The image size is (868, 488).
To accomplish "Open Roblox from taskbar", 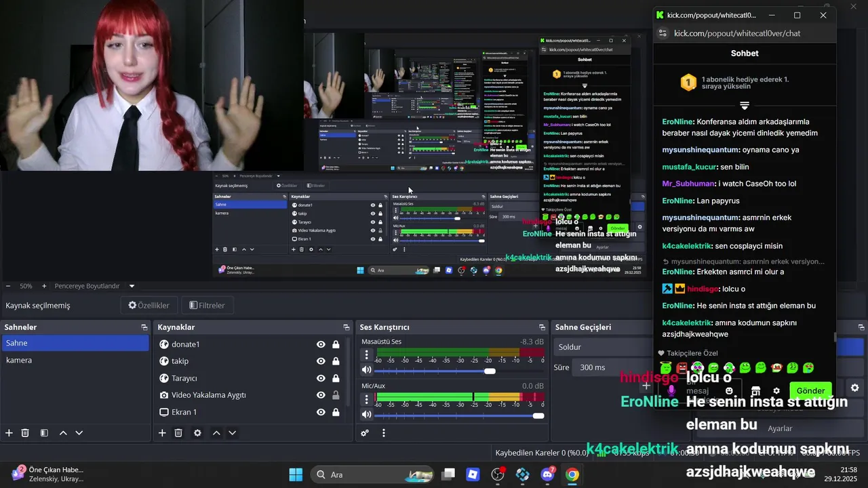I will point(473,474).
